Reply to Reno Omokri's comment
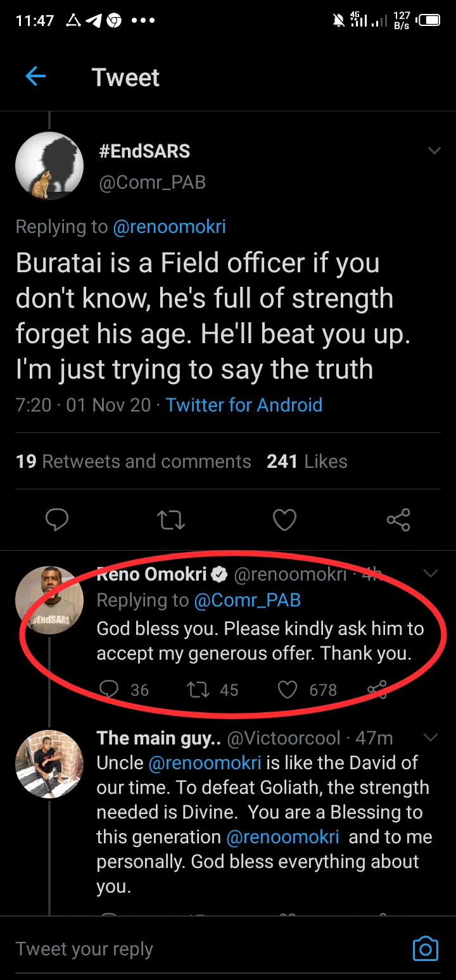 click(110, 689)
